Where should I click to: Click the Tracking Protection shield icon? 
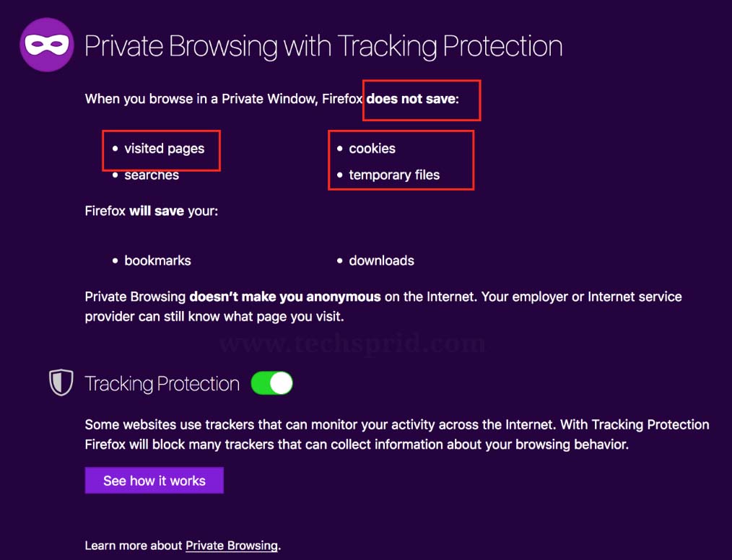61,382
